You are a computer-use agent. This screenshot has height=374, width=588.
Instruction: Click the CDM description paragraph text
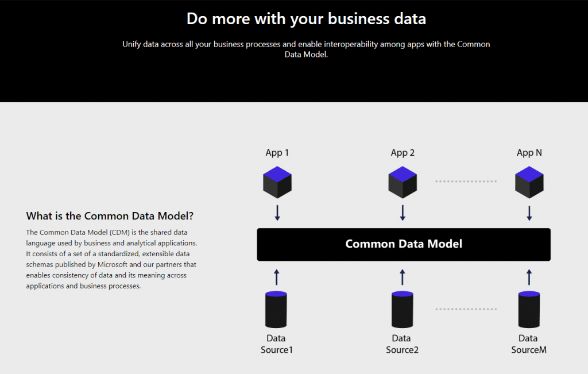click(111, 259)
